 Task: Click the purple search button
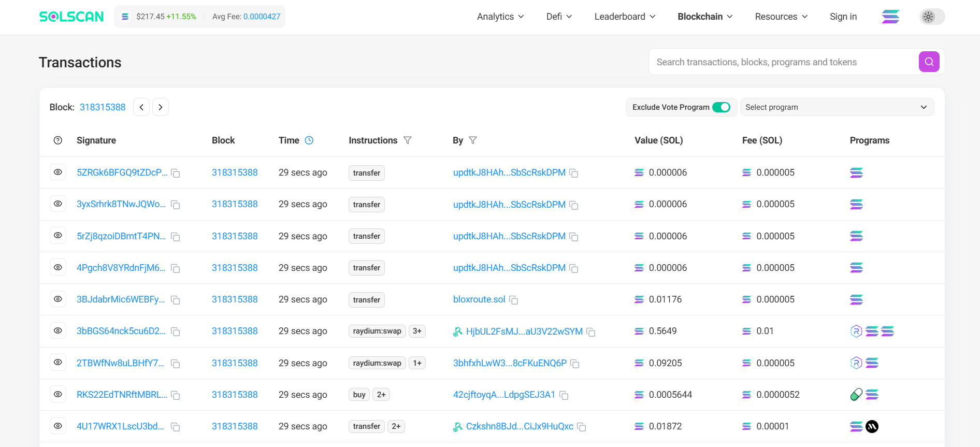pyautogui.click(x=929, y=62)
